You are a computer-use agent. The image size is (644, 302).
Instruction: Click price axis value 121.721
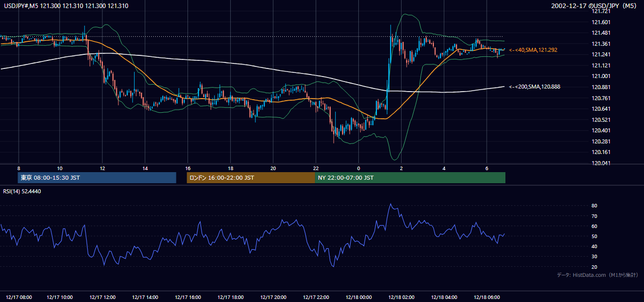(601, 11)
